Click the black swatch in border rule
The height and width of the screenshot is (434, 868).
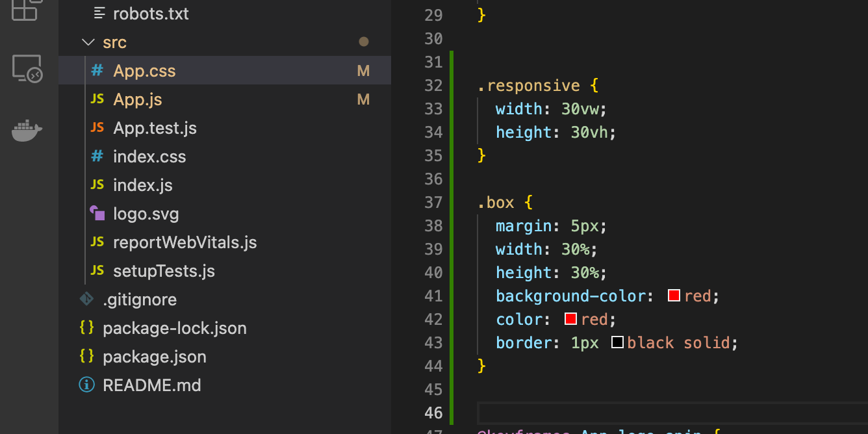(x=617, y=342)
